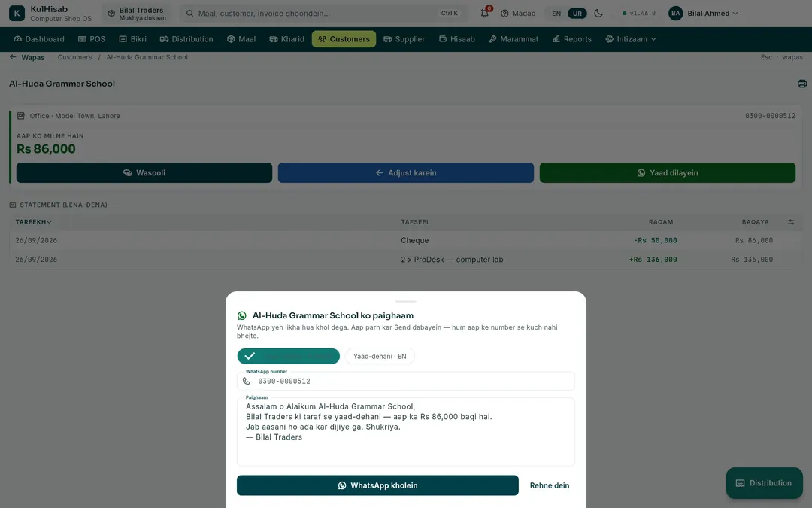This screenshot has height=508, width=812.
Task: Open the notifications bell
Action: (485, 13)
